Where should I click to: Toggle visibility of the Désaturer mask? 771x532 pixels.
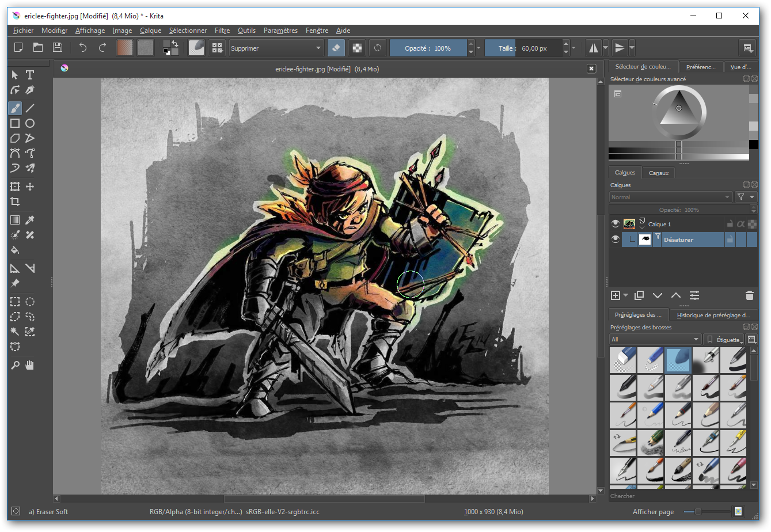click(616, 240)
